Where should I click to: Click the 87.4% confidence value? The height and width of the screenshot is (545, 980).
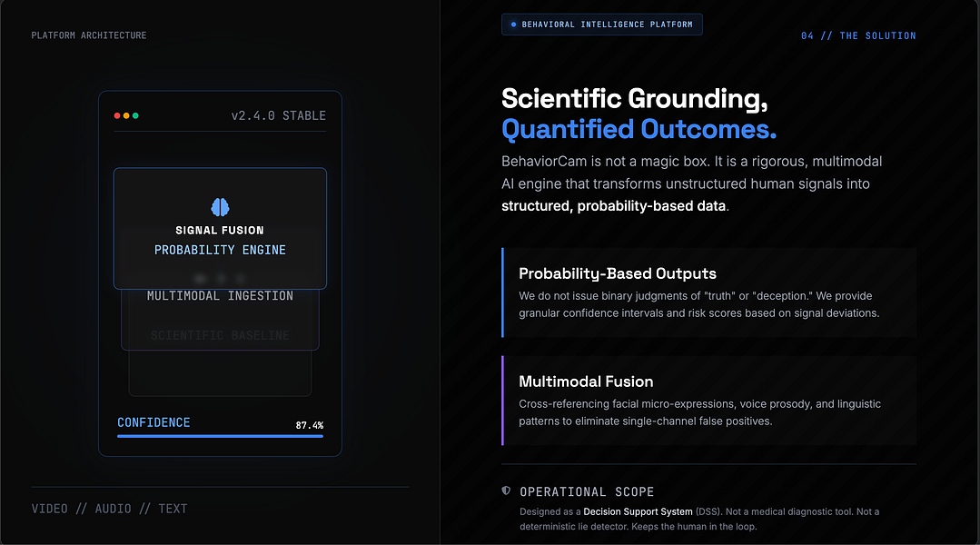pyautogui.click(x=310, y=425)
